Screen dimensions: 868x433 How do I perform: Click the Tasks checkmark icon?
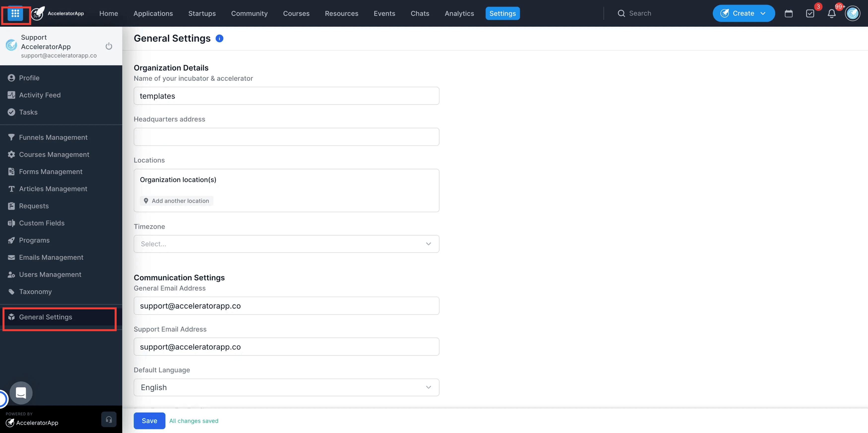(x=11, y=112)
